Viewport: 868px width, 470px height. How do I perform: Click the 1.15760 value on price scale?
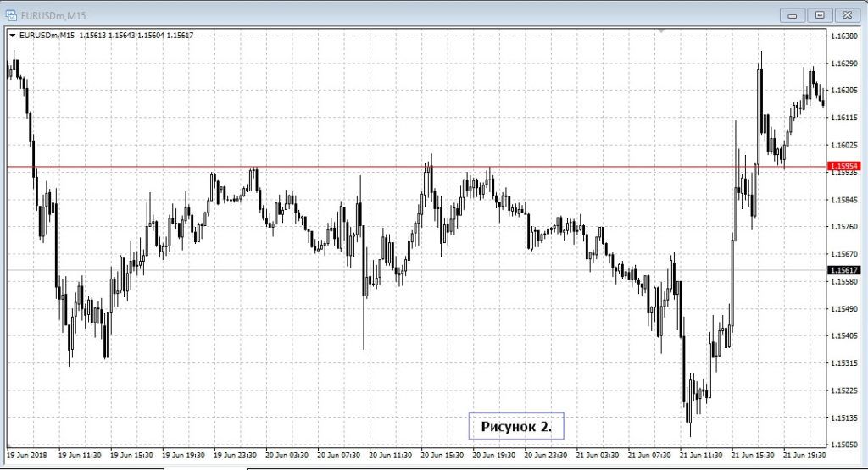tap(845, 227)
